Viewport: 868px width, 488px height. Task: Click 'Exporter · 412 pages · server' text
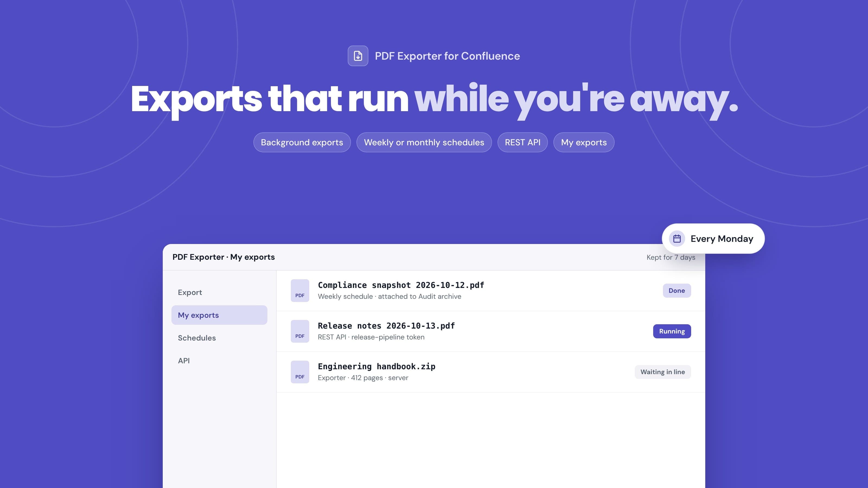pos(363,378)
